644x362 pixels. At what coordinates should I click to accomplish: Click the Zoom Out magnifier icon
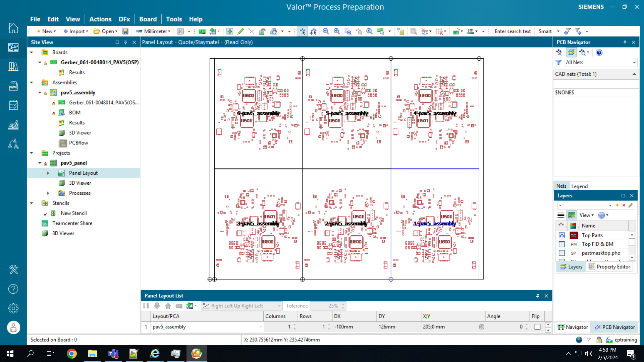click(x=326, y=32)
